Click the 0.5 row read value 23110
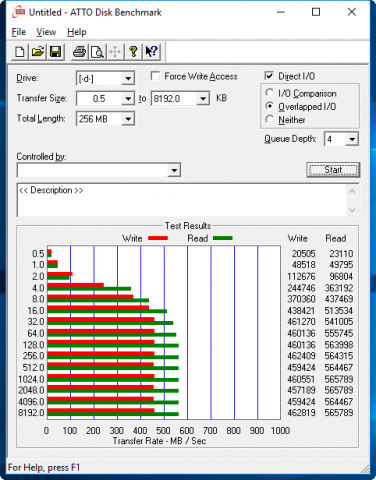Image resolution: width=376 pixels, height=480 pixels. [341, 254]
